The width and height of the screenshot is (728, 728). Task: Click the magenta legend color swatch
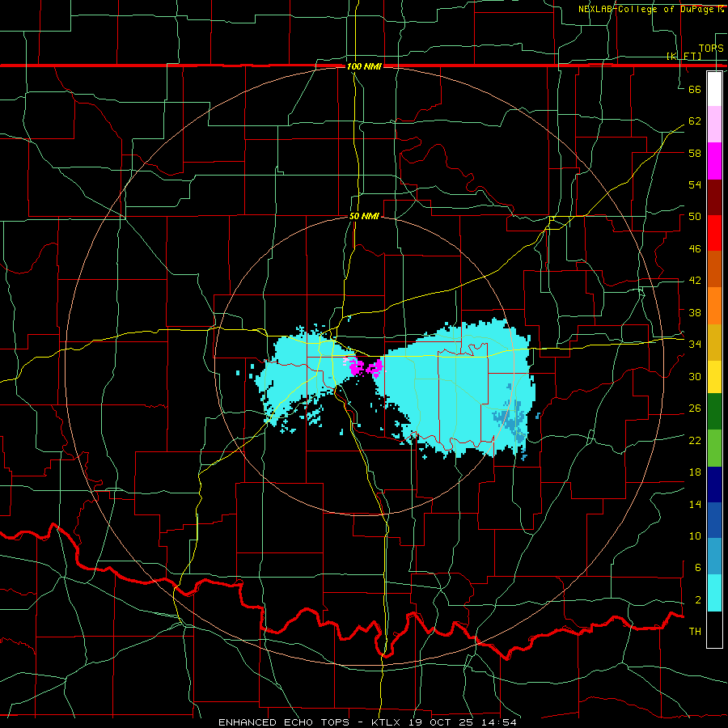pyautogui.click(x=714, y=161)
